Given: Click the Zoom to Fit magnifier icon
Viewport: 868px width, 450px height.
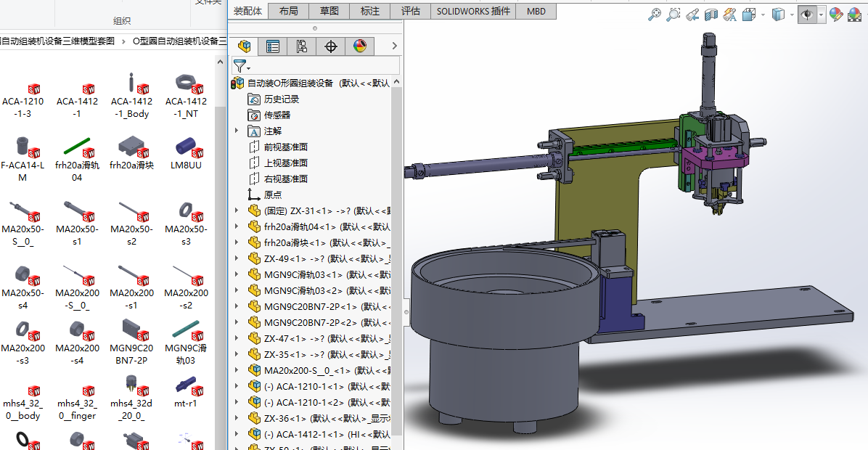Looking at the screenshot, I should (655, 14).
